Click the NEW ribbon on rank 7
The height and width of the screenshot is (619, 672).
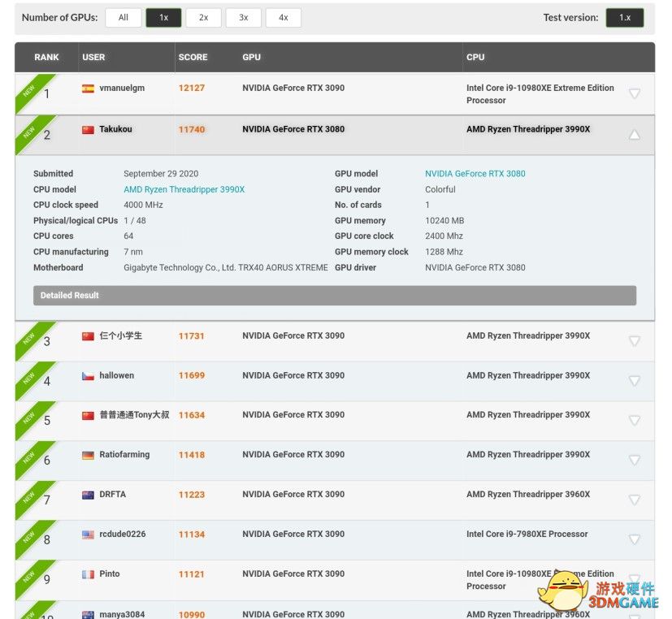coord(31,496)
